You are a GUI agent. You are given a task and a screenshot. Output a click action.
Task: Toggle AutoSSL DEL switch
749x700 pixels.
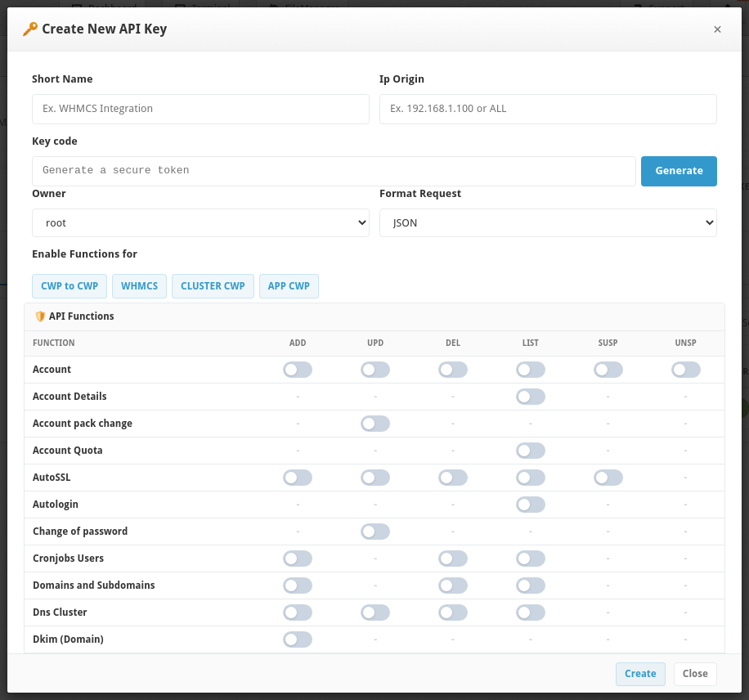(453, 478)
